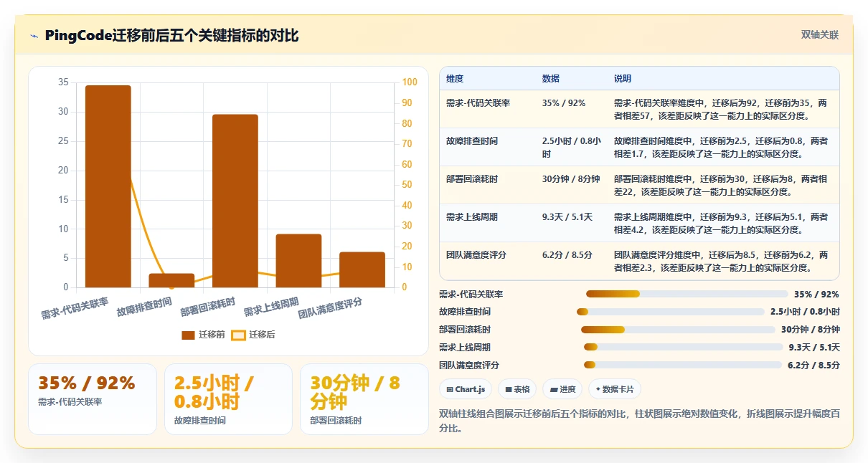Click the 30分钟 / 8分钟 value beside the progress bar
This screenshot has height=463, width=868.
811,330
